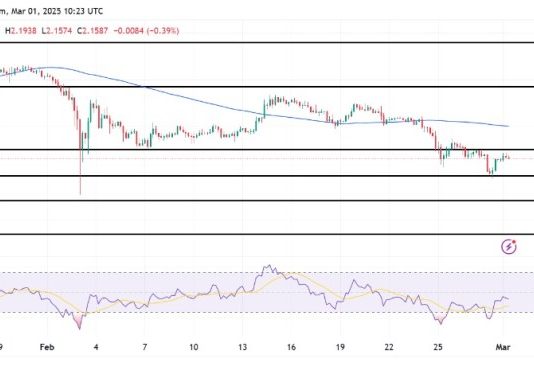Click the '16' date label on time axis

[291, 347]
